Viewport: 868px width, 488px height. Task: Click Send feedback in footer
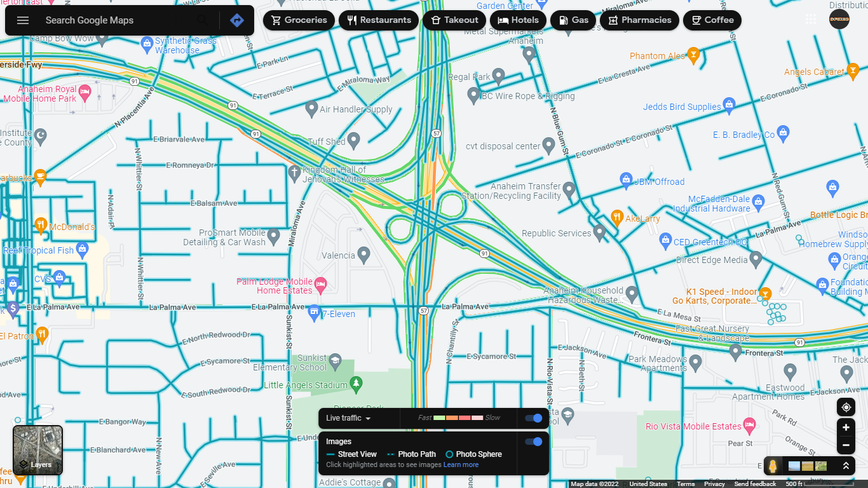click(x=755, y=484)
